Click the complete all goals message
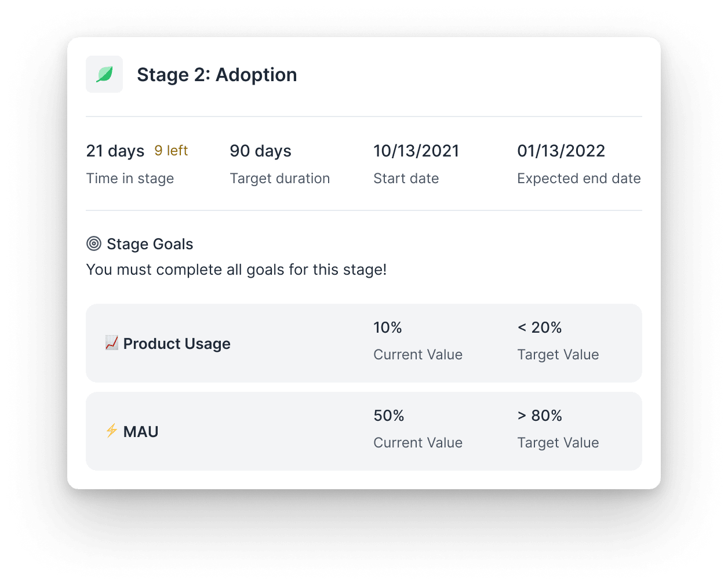 click(236, 270)
